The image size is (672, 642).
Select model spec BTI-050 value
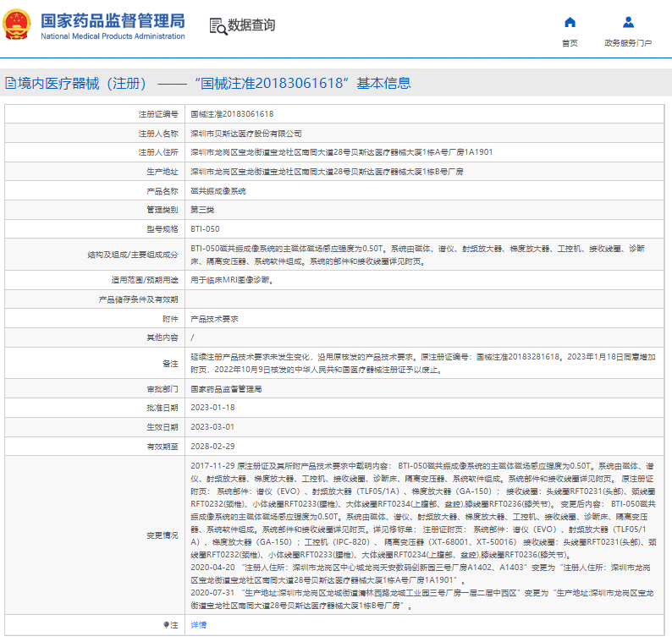[x=205, y=229]
